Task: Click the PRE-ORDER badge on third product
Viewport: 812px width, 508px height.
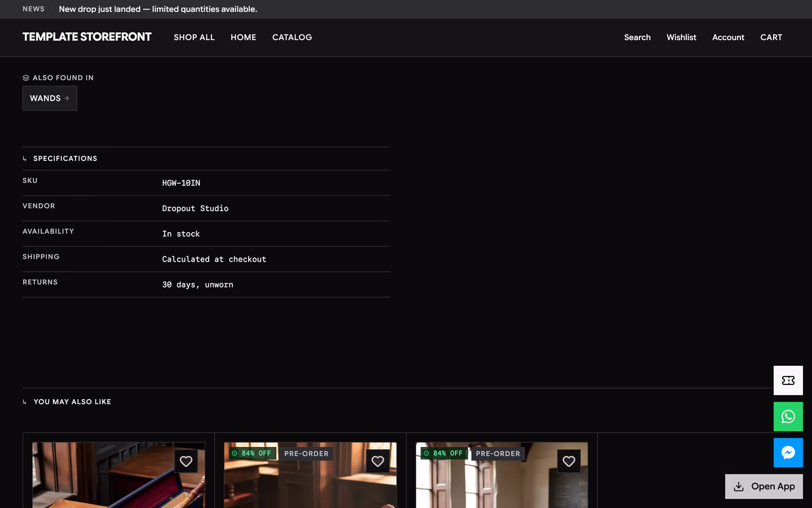Action: [x=498, y=454]
